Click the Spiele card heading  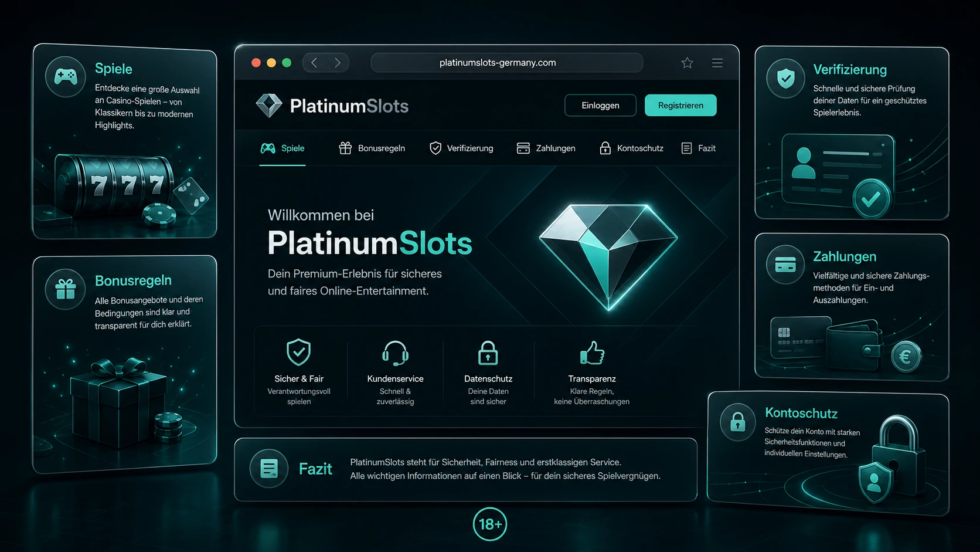pos(114,69)
